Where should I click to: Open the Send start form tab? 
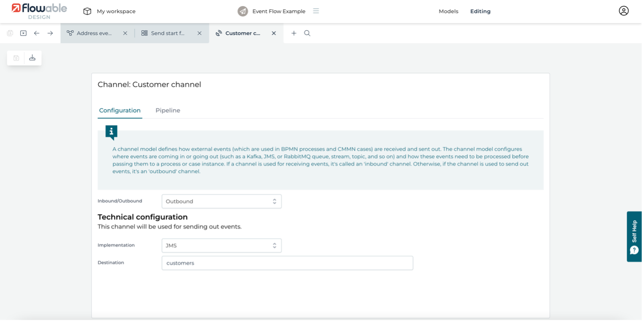[167, 33]
